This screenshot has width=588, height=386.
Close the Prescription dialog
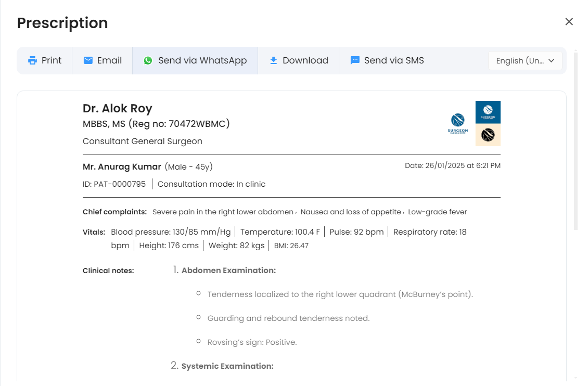pyautogui.click(x=569, y=22)
